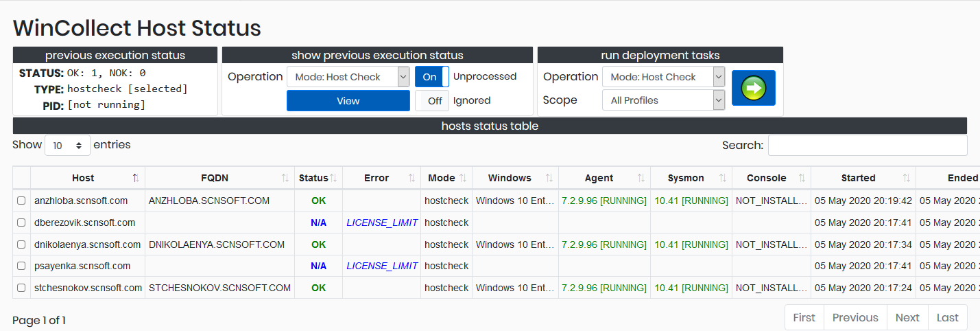This screenshot has width=980, height=331.
Task: Sort table by Console column
Action: click(766, 178)
